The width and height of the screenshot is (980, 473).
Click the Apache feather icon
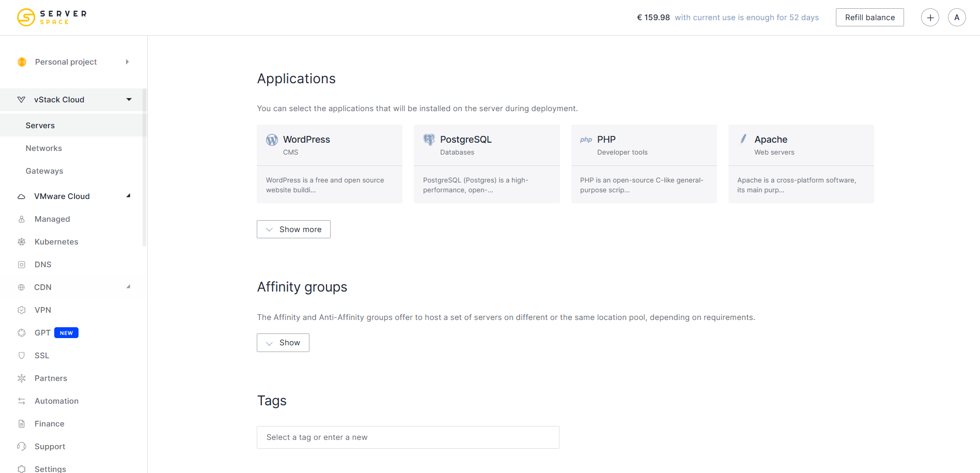(x=743, y=139)
